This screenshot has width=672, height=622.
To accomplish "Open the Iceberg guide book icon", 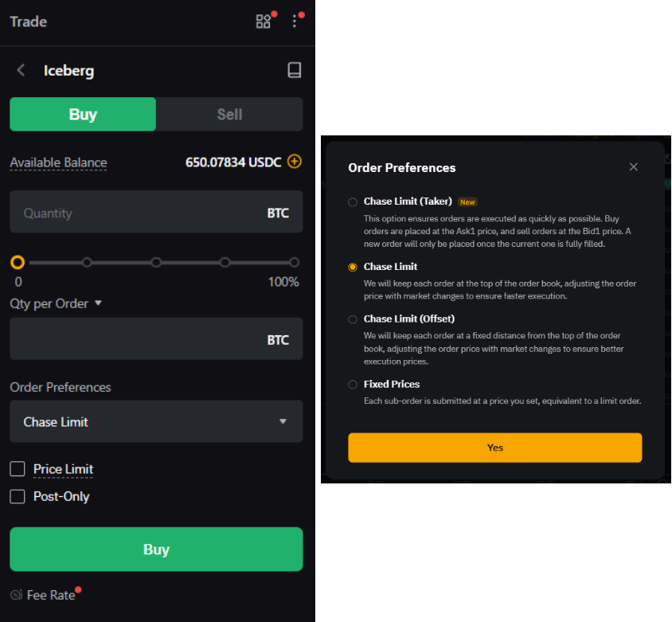I will [x=295, y=70].
